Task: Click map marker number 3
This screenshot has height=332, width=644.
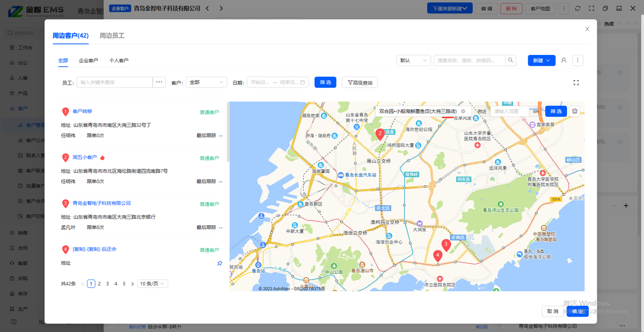Action: tap(446, 245)
